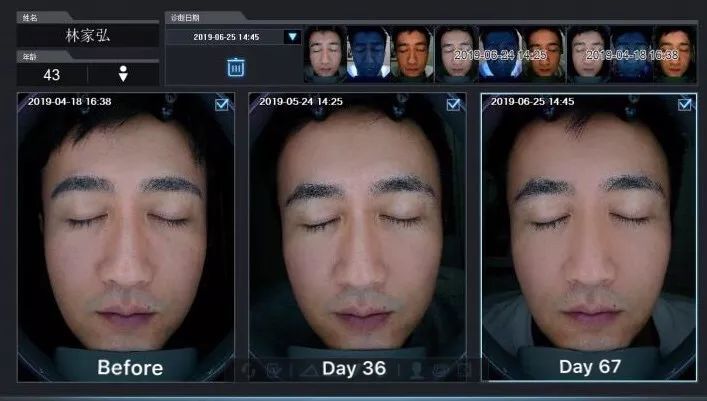
Task: Click the name field 林家弘
Action: click(x=87, y=35)
